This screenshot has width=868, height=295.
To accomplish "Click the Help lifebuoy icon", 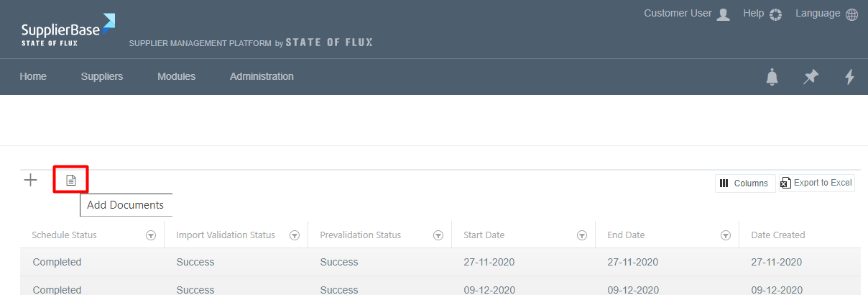I will tap(775, 14).
